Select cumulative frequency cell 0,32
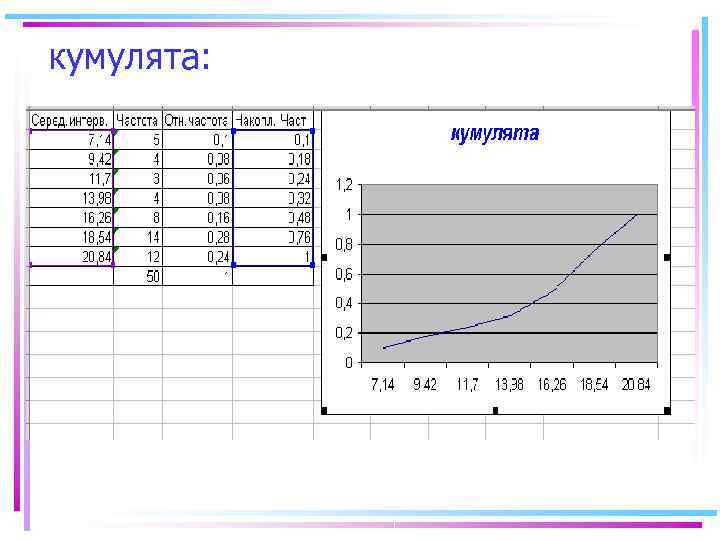 (273, 198)
